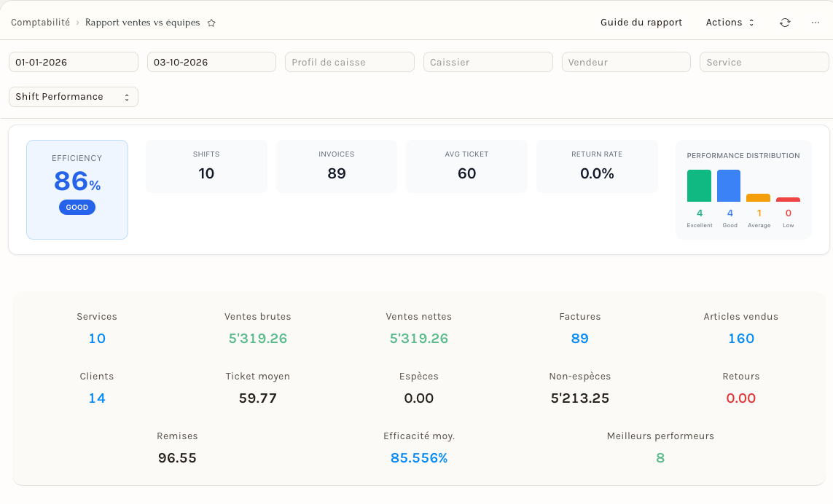
Task: Go to Comptabilité breadcrumb
Action: (x=40, y=23)
